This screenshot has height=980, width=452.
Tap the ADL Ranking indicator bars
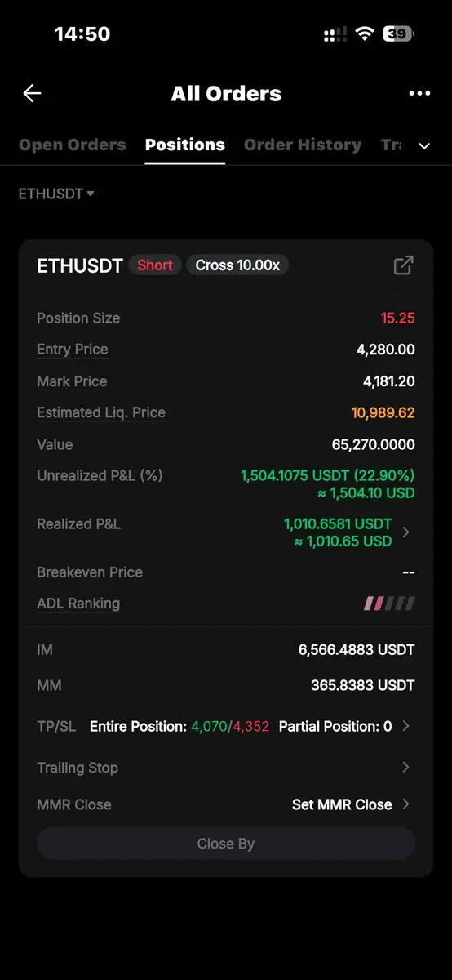389,604
